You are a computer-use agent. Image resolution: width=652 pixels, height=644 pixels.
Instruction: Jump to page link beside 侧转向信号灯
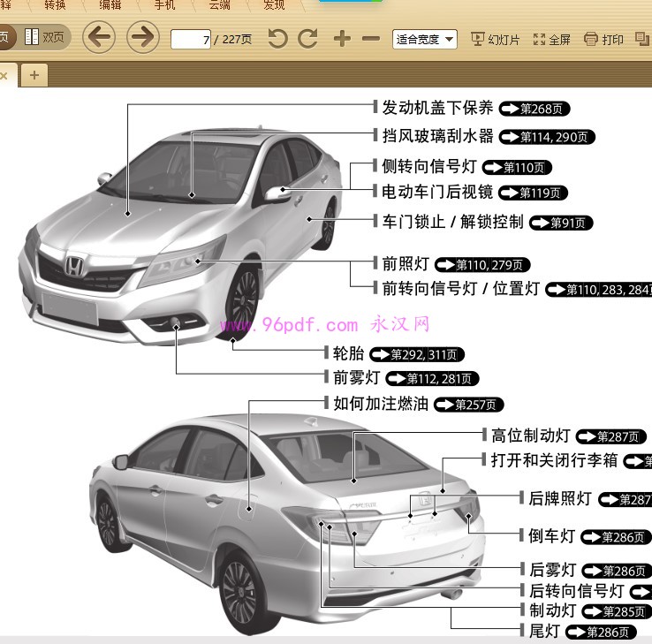[x=517, y=168]
